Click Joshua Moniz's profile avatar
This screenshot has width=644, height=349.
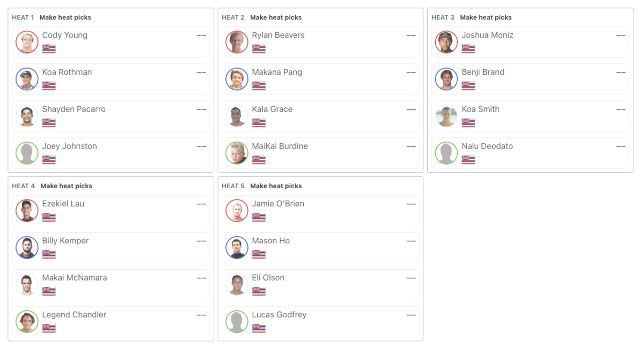(x=447, y=42)
